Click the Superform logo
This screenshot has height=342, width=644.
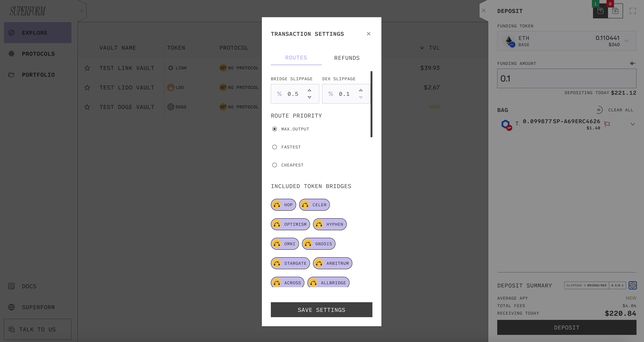click(x=28, y=11)
